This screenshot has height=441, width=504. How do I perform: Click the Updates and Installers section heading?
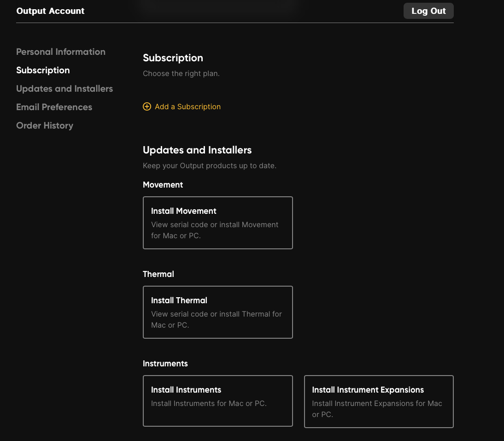click(197, 150)
